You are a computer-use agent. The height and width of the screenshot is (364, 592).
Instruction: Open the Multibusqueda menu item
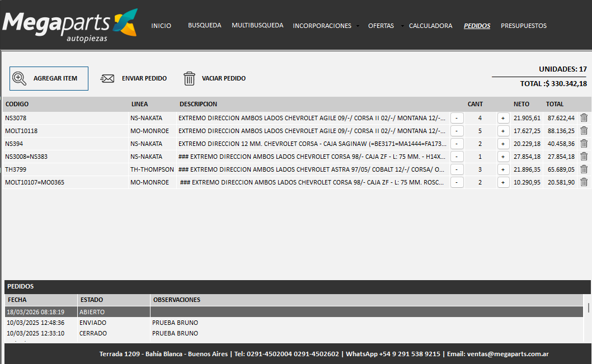[257, 25]
